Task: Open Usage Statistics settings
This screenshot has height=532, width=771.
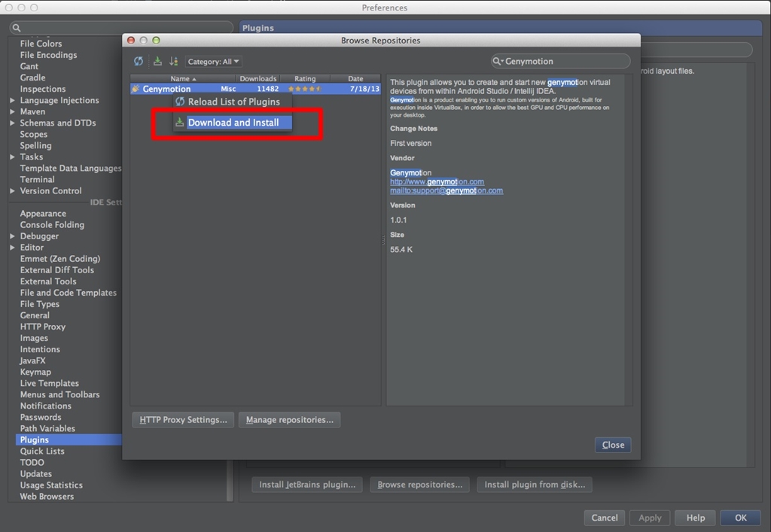Action: pos(51,485)
